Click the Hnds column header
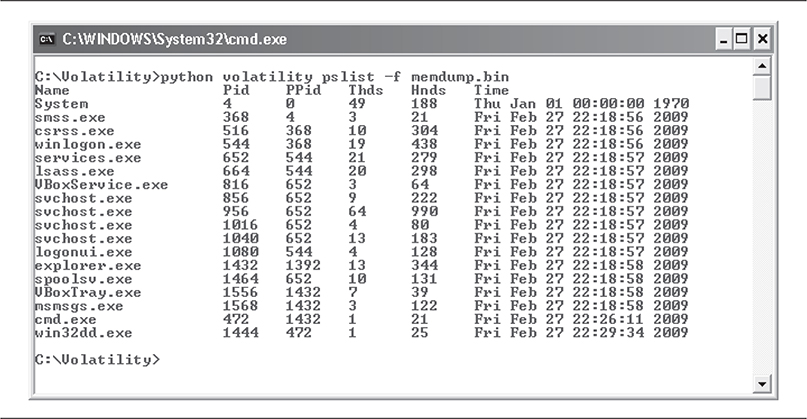This screenshot has height=419, width=807. click(428, 91)
